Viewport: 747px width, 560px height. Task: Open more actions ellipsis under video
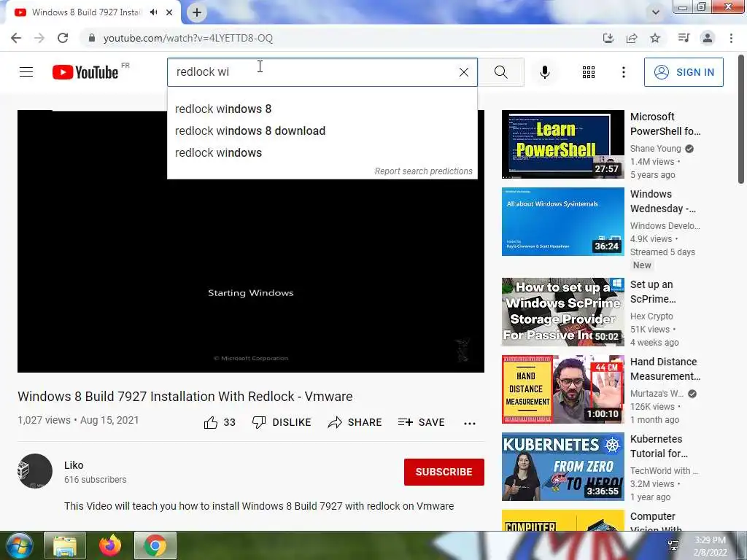(470, 424)
